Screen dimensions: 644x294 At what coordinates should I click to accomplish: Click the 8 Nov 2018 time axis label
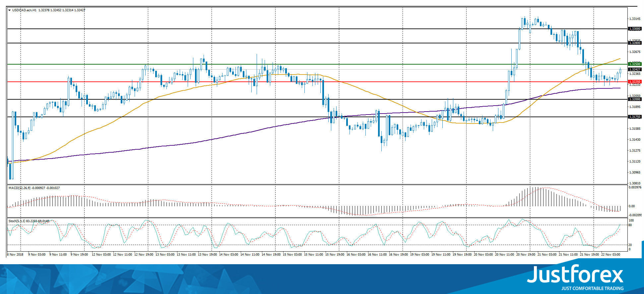(15, 255)
